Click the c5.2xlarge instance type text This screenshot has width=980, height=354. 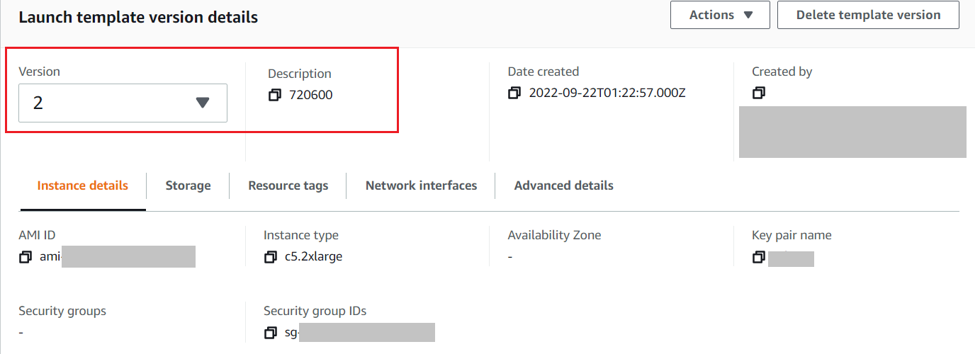(313, 256)
